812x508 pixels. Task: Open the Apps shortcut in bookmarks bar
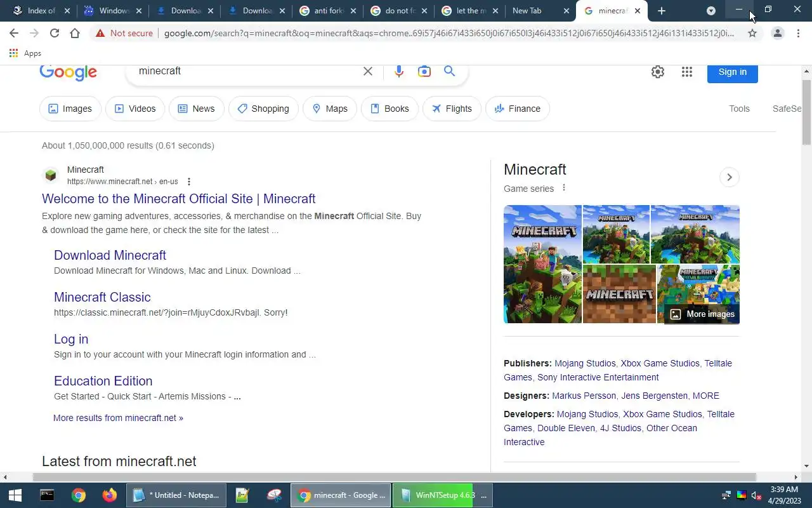25,53
